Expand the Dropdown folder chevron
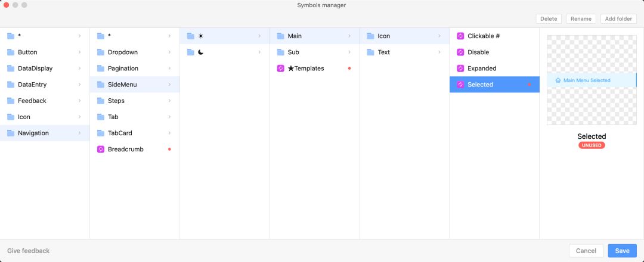 170,52
